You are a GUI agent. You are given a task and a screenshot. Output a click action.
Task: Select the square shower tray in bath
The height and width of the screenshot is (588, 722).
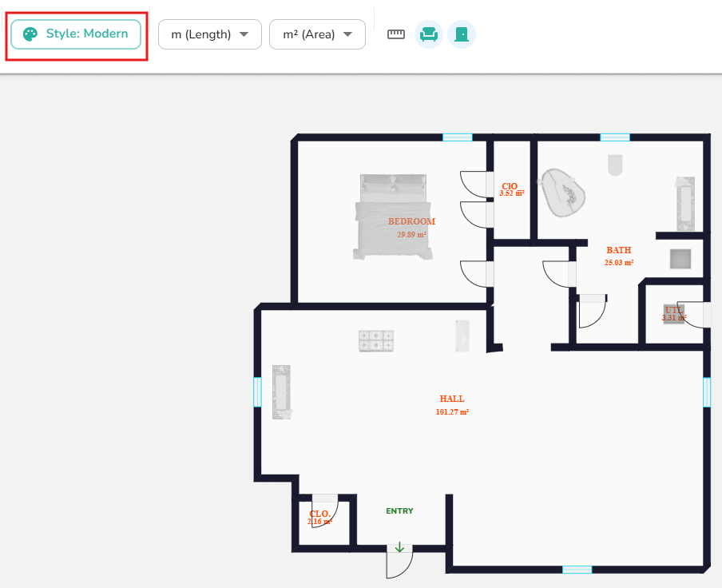click(x=680, y=259)
